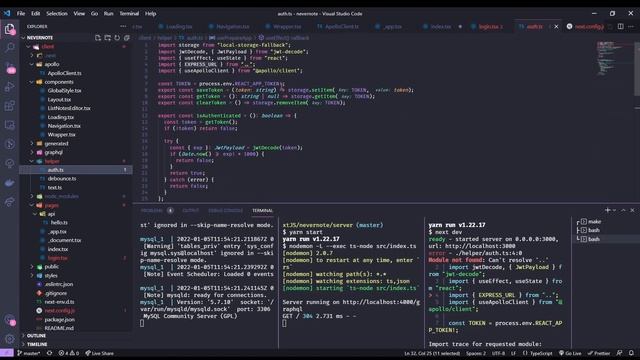Collapse all folders in Explorer

127,38
